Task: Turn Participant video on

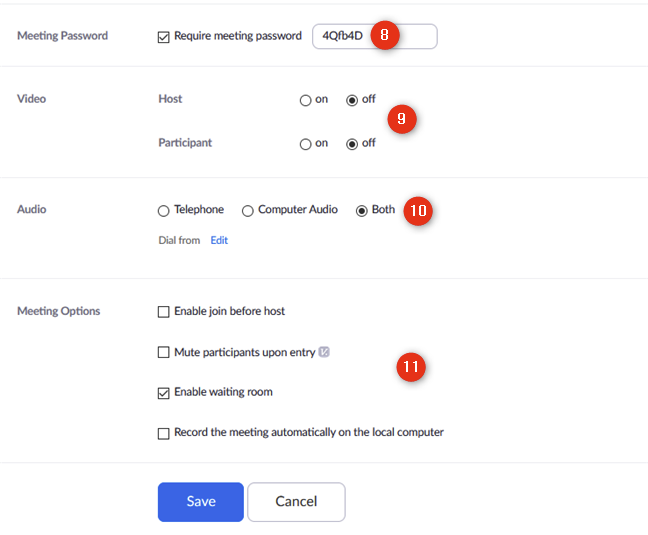Action: 306,144
